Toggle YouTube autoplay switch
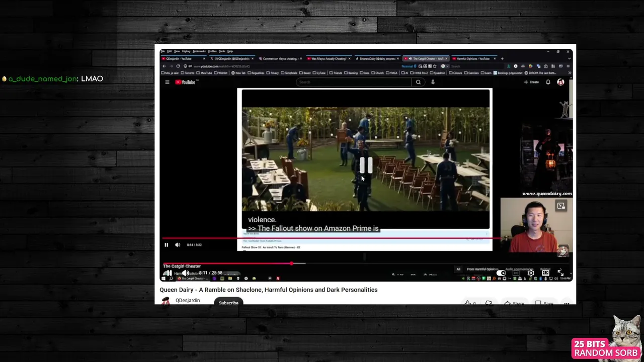The height and width of the screenshot is (362, 644). (501, 273)
